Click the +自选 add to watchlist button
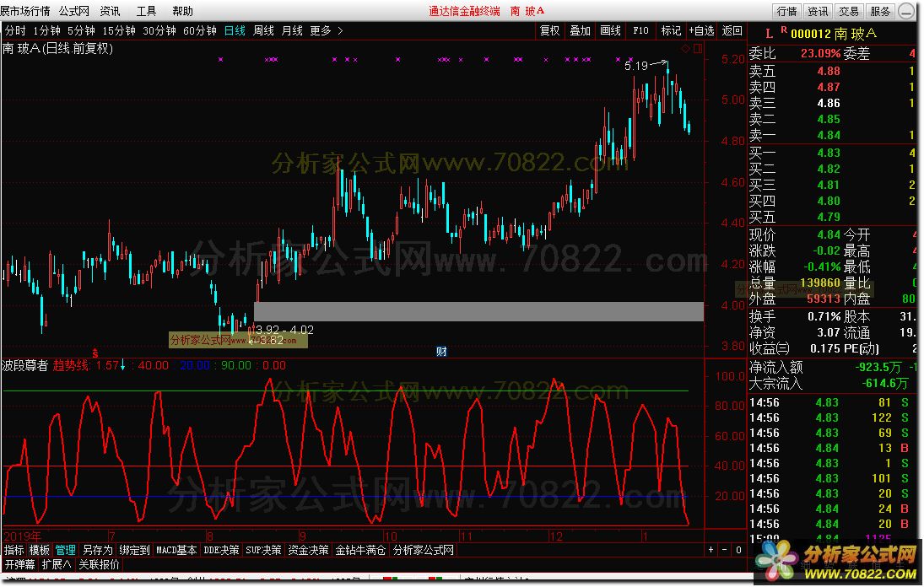Screen dimensions: 924x587 click(700, 30)
